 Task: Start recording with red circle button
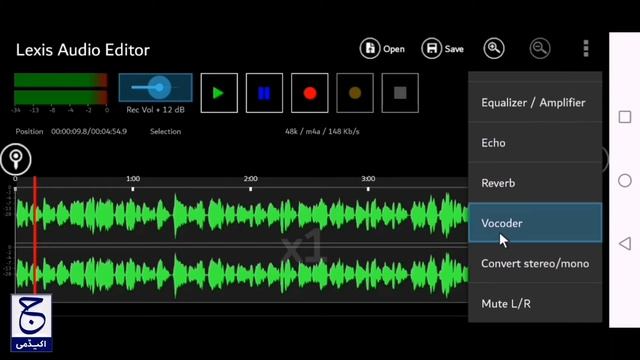310,93
